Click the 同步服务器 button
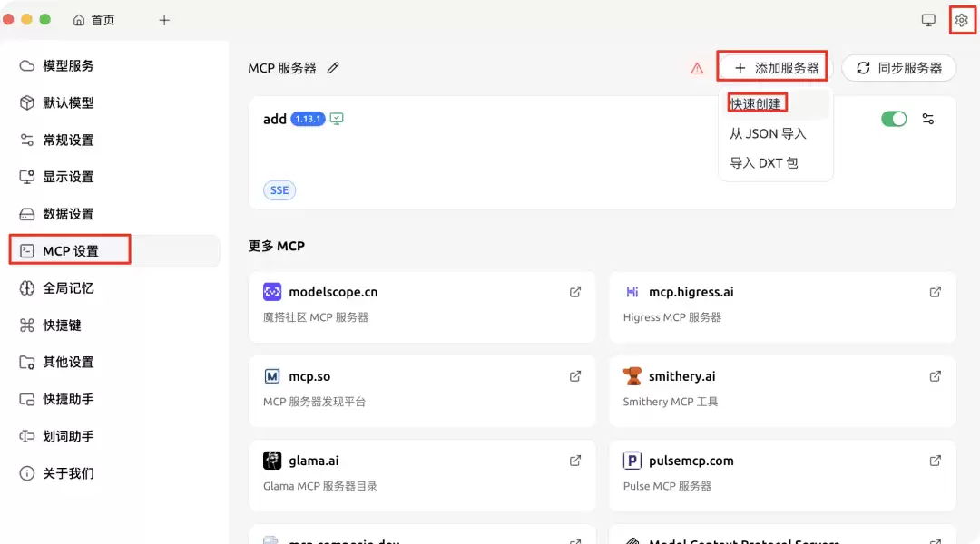Screen dimensions: 980x544 tap(898, 67)
